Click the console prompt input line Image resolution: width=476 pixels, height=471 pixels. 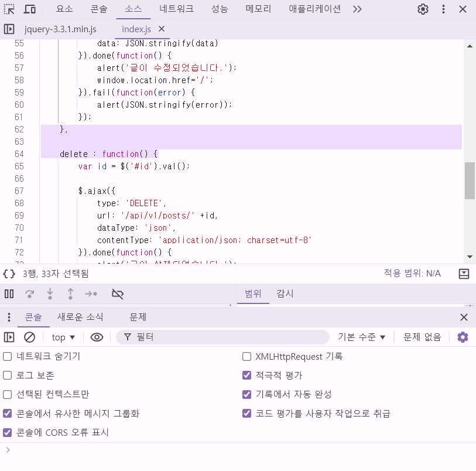(x=238, y=450)
